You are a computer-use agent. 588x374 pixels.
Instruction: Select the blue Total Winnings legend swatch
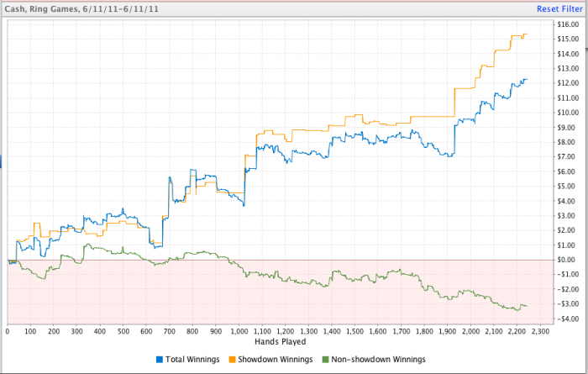pyautogui.click(x=160, y=360)
